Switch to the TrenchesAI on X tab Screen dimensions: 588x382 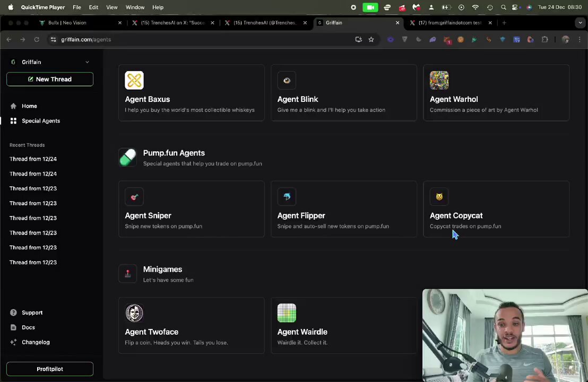[x=173, y=23]
